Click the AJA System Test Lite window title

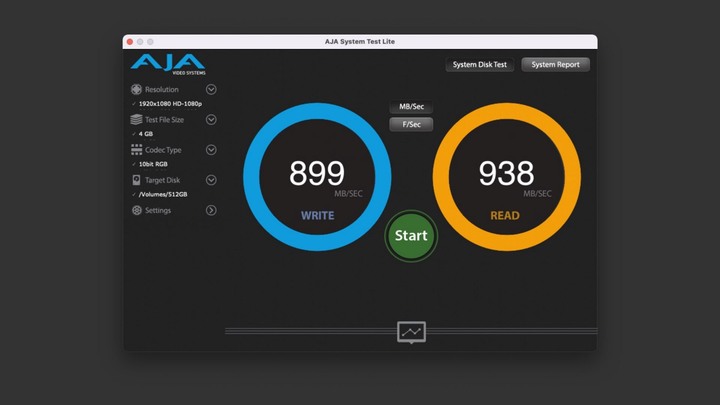coord(360,41)
